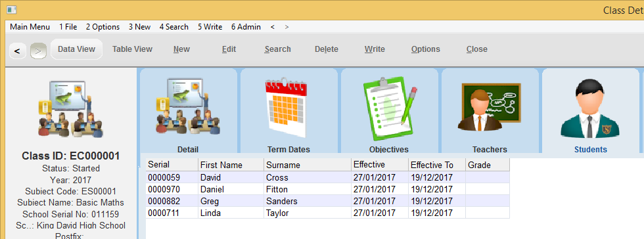Screen dimensions: 644x239
Task: Click first name Daniel
Action: click(231, 189)
